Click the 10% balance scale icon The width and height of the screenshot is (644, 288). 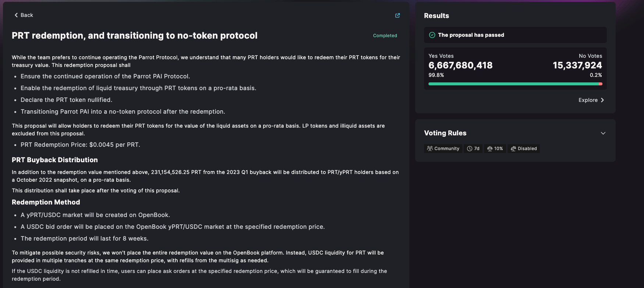click(490, 149)
